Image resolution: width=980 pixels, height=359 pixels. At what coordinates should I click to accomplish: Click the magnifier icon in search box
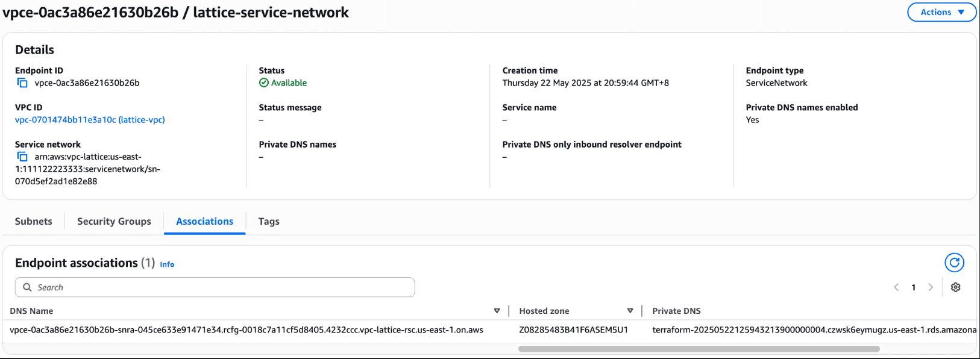point(27,287)
